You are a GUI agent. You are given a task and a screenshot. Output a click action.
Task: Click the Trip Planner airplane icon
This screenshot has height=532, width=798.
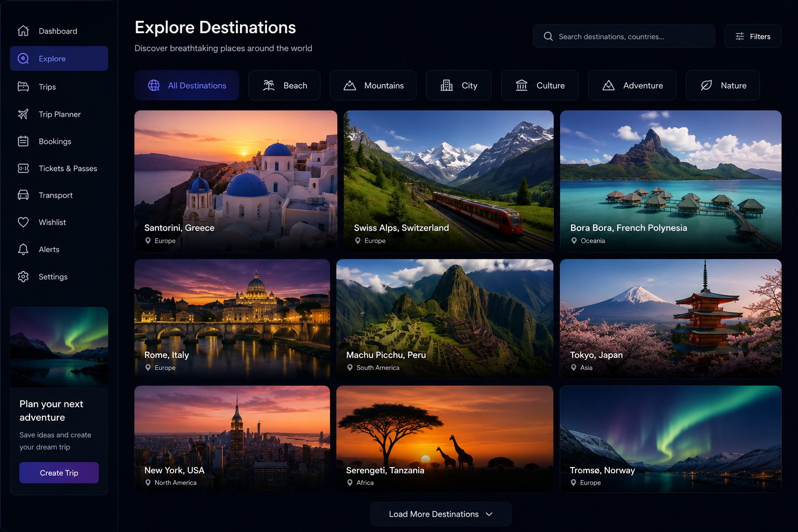pos(23,114)
